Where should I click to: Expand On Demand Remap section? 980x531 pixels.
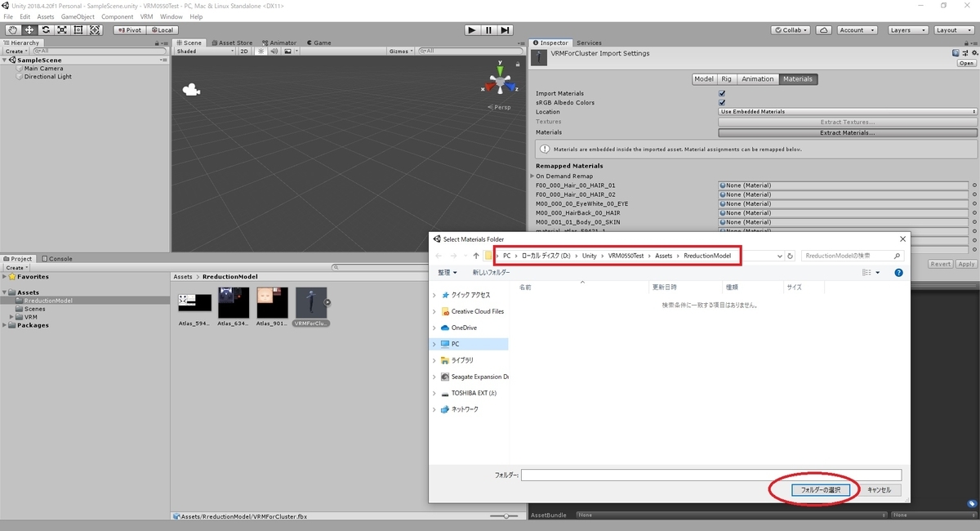(533, 176)
